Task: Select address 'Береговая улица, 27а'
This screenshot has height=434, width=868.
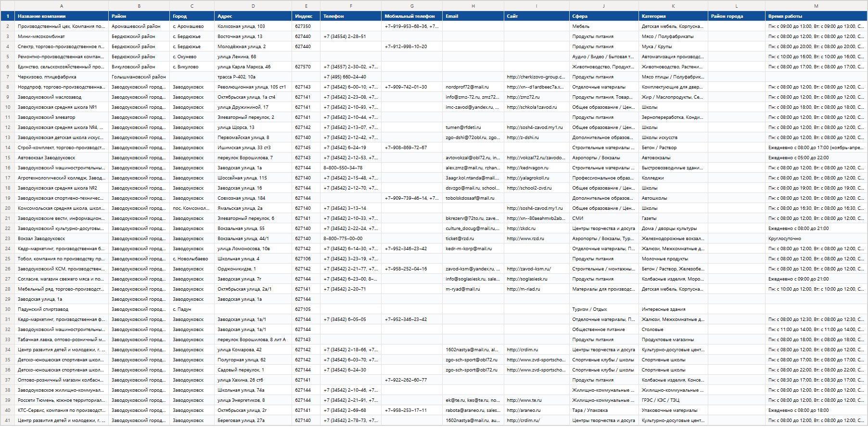Action: 253,421
